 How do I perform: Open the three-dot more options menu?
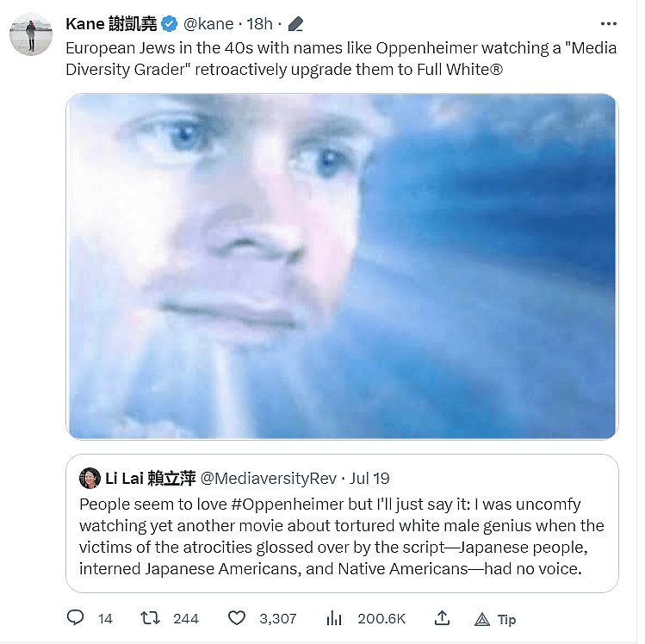pos(608,23)
